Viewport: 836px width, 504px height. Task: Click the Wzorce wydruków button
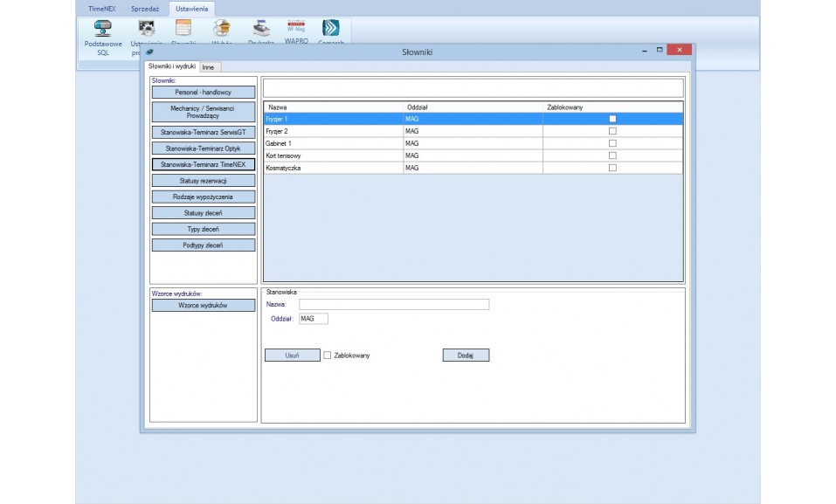coord(204,306)
